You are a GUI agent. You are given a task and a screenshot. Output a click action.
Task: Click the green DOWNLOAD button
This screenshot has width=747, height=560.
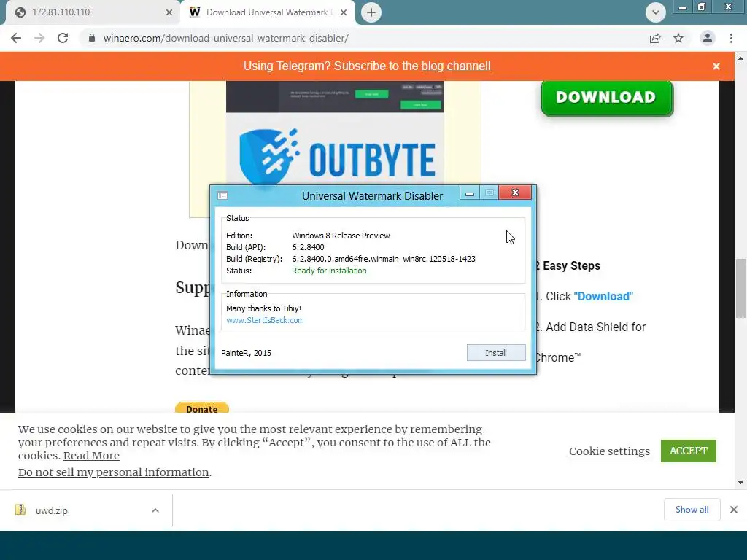(x=606, y=98)
